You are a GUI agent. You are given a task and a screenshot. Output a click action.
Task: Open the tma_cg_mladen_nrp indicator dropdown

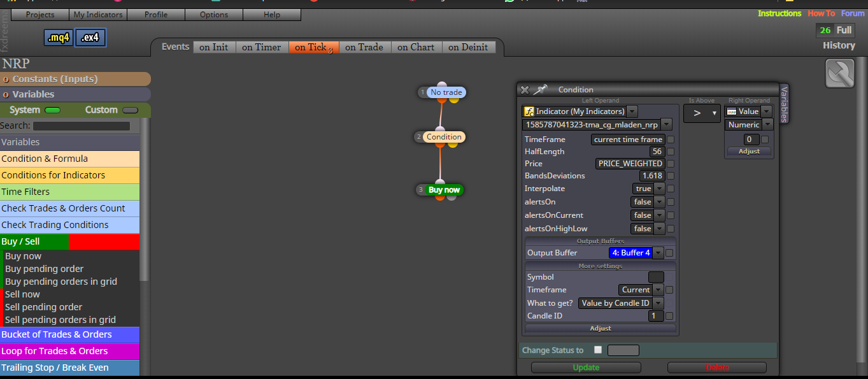[666, 125]
